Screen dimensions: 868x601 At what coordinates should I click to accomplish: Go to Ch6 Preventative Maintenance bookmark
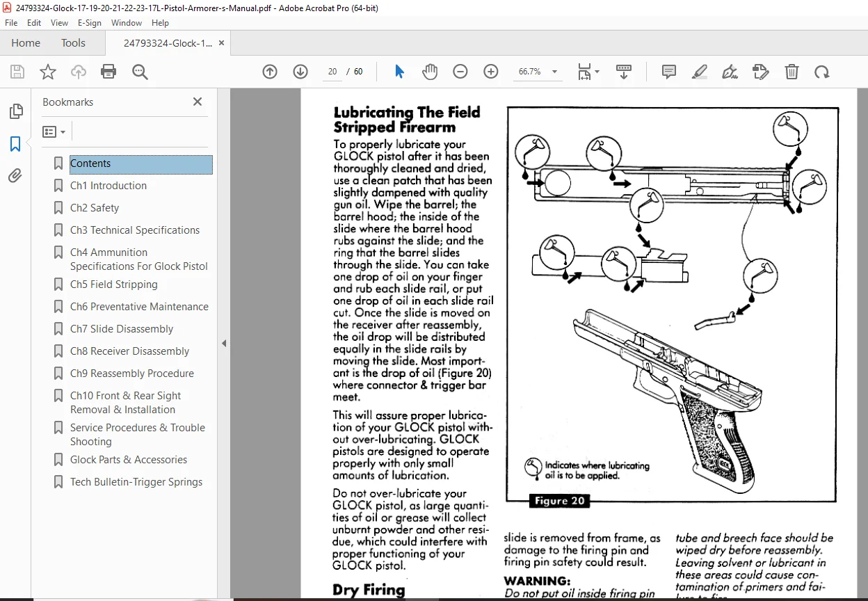[x=139, y=307]
